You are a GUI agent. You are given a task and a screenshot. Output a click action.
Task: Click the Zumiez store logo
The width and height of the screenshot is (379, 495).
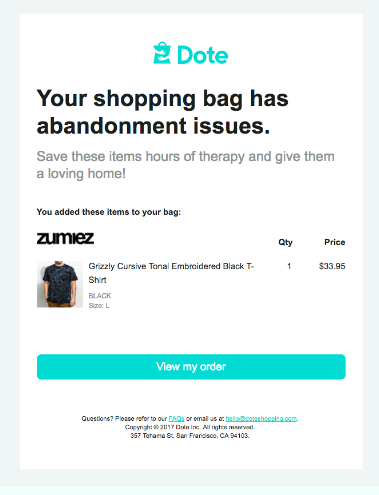coord(65,238)
